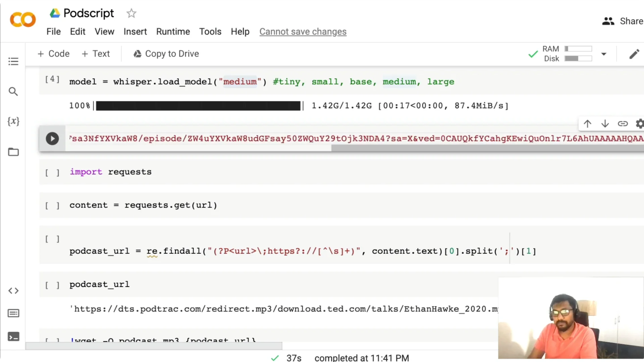The width and height of the screenshot is (644, 362).
Task: Toggle edit mode with pencil icon
Action: [634, 54]
